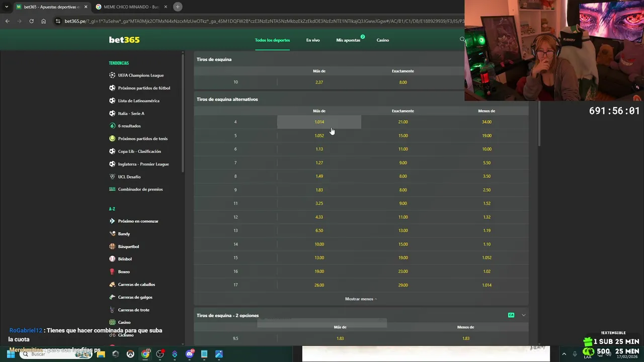
Task: Select Menos de 4 corners odds 34.00
Action: tap(487, 122)
